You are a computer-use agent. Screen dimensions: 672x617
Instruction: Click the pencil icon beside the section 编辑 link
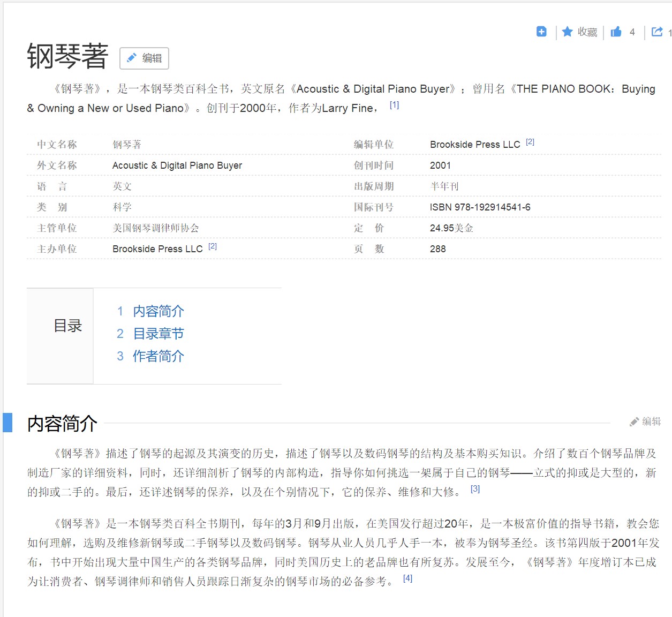click(635, 422)
